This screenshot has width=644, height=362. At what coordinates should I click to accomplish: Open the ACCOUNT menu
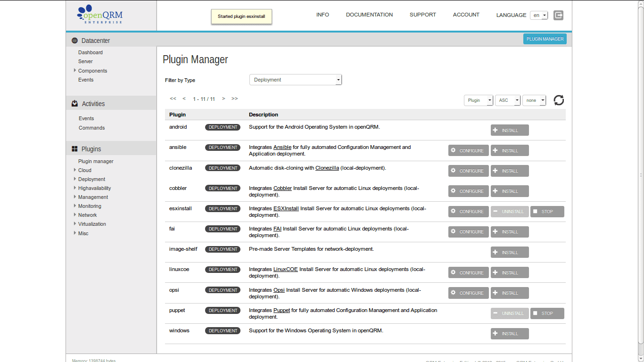click(466, 15)
